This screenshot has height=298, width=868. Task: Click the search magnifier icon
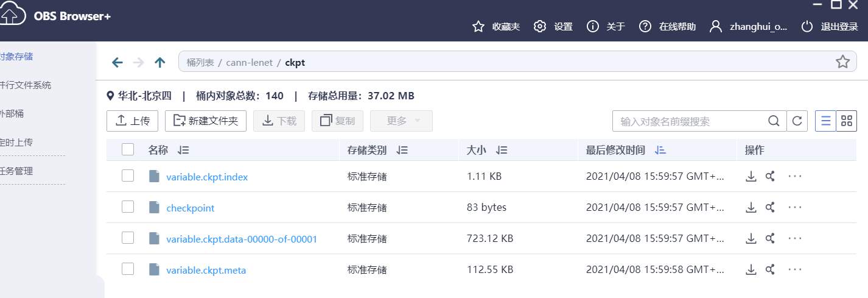[774, 121]
